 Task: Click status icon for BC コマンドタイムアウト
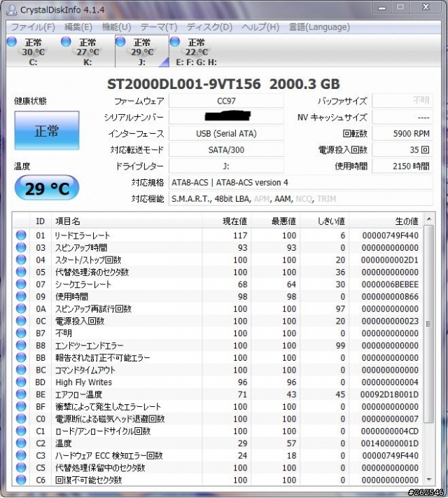(21, 370)
